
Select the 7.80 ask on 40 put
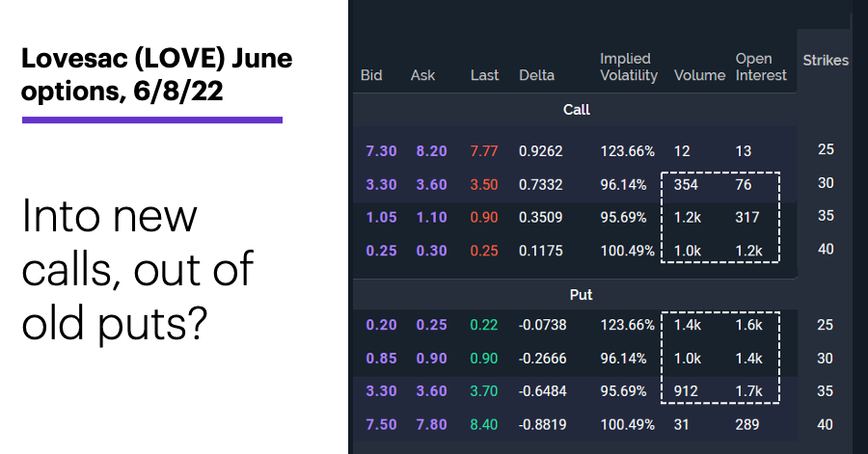(x=431, y=425)
